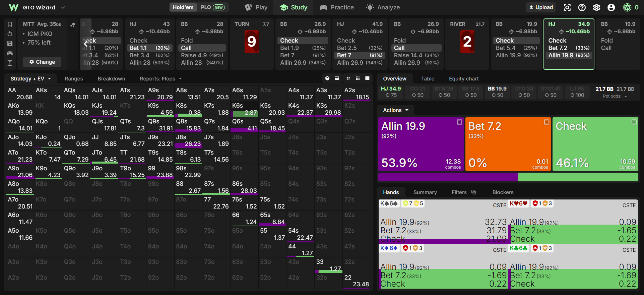
Task: Select the HJ 34.9 player position
Action: point(391,92)
